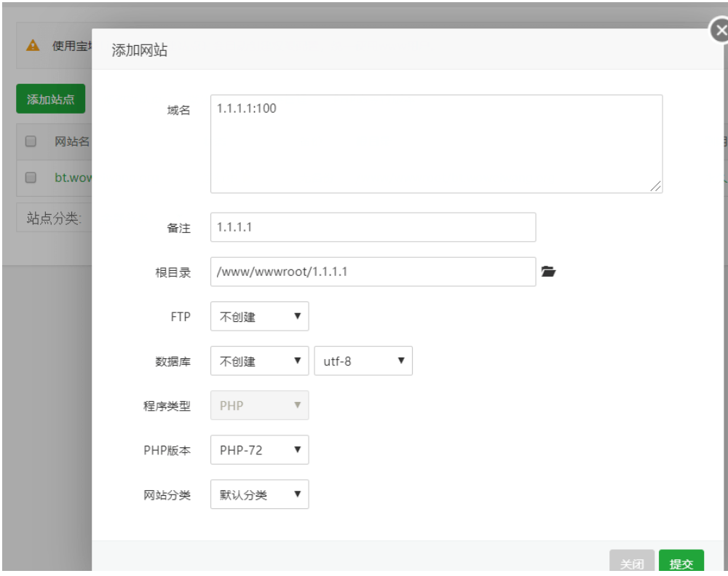Click into the 备注 remark field
Image resolution: width=728 pixels, height=576 pixels.
(x=373, y=227)
